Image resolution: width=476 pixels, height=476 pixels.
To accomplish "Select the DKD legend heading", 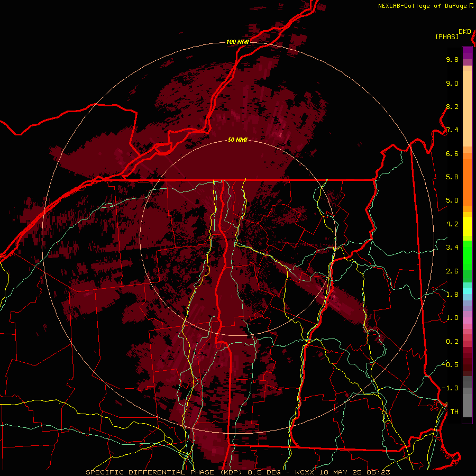I will click(465, 32).
